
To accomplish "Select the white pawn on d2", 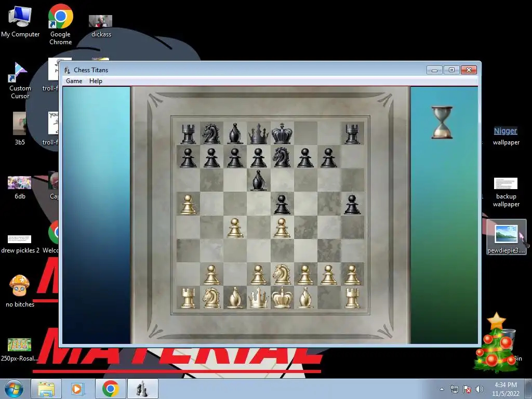I will coord(258,274).
